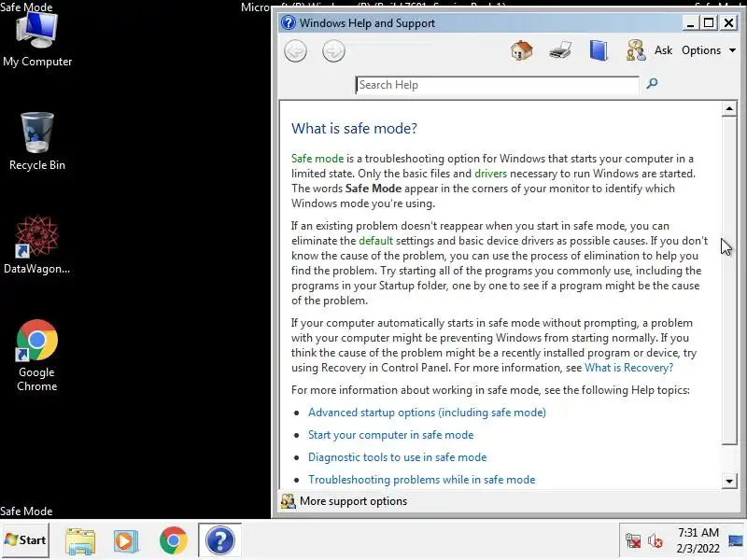The height and width of the screenshot is (560, 747).
Task: Select the My Computer desktop icon
Action: click(x=37, y=39)
